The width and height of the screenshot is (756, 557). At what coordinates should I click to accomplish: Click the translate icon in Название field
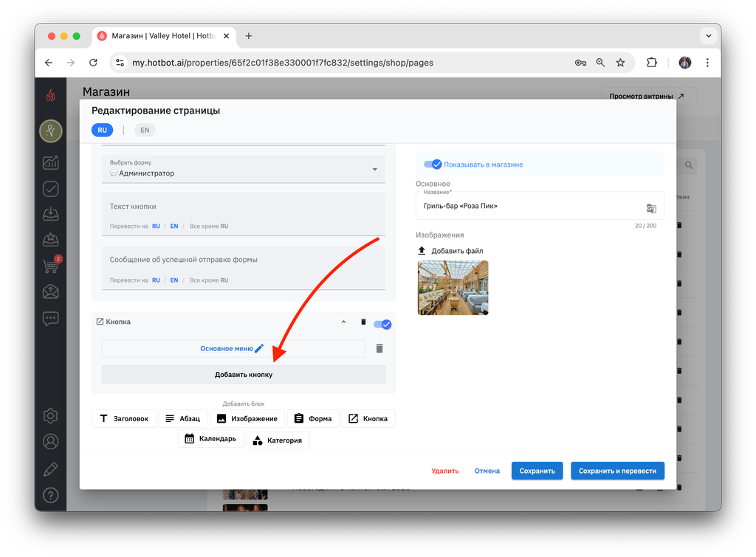coord(651,208)
